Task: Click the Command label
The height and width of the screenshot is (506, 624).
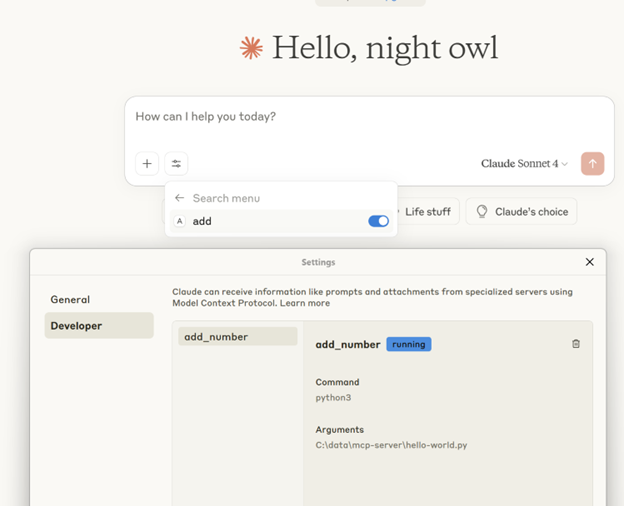Action: click(x=337, y=382)
